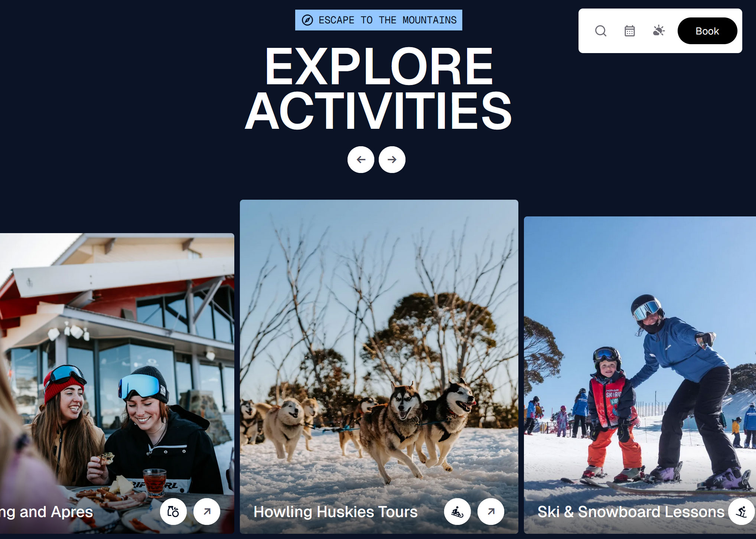Open the weather sun-cloud icon

[x=659, y=30]
